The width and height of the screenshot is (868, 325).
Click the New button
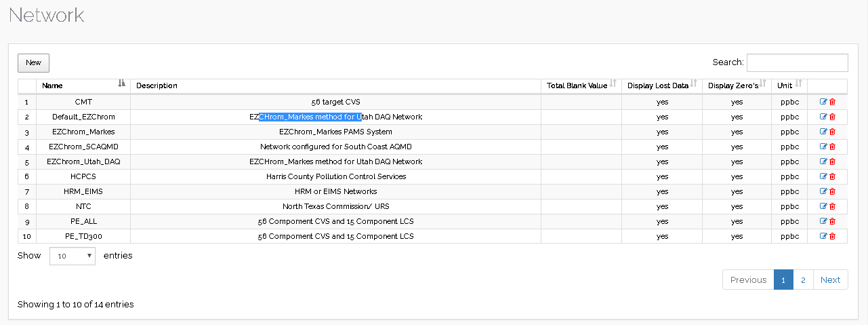click(x=33, y=62)
